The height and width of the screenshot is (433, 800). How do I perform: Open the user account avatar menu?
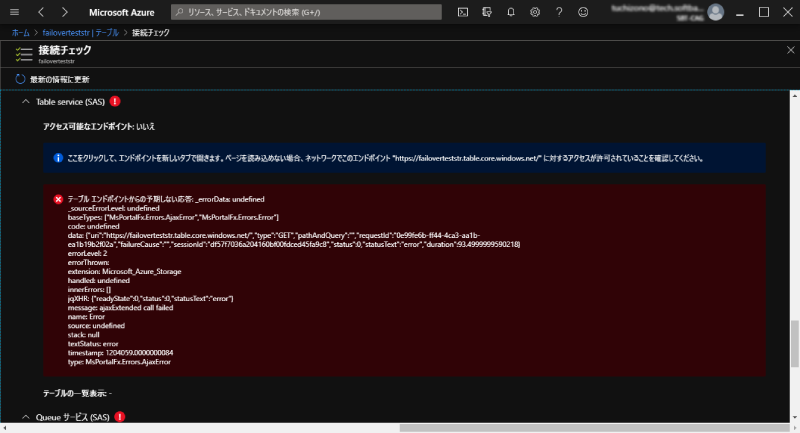click(716, 12)
